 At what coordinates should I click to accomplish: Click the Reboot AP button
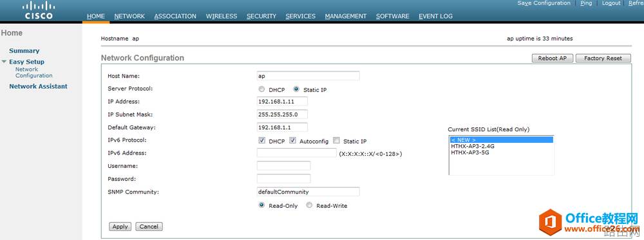tap(553, 59)
